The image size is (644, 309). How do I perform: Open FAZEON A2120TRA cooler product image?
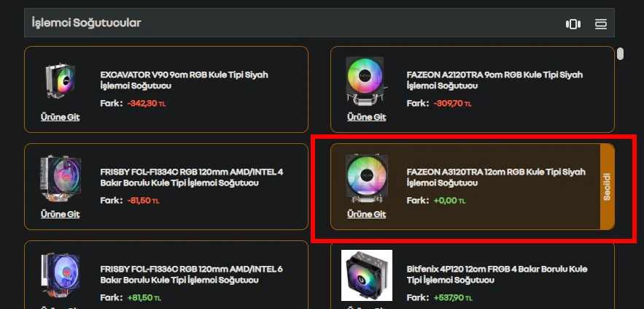coord(366,81)
